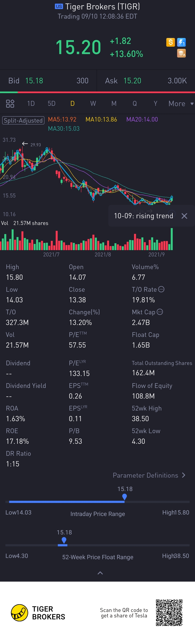This screenshot has width=195, height=644.
Task: Open the More timeframe dropdown
Action: point(181,103)
